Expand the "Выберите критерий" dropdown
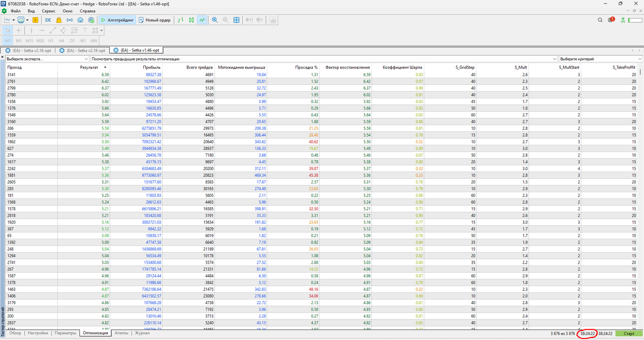 (x=601, y=59)
